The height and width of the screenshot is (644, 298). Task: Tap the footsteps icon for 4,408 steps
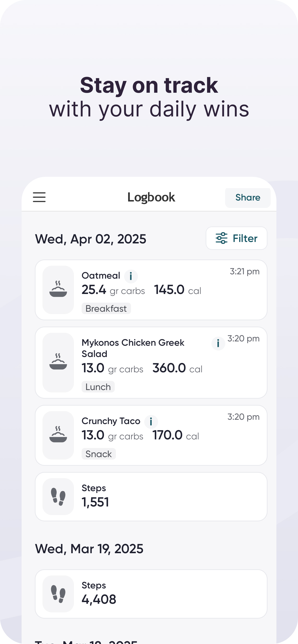58,594
